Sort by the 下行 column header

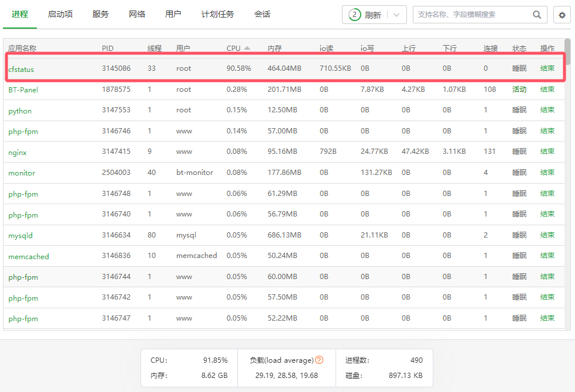click(x=450, y=48)
